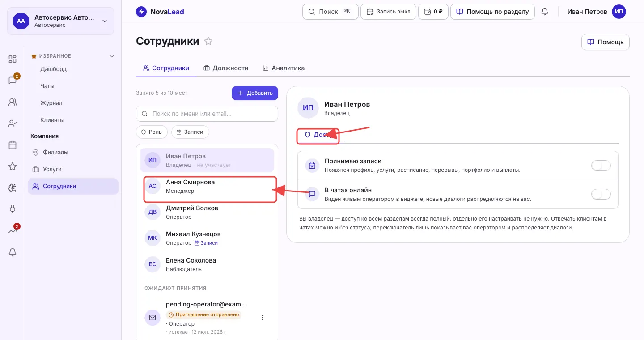Click the user-check icon in left rail
644x340 pixels.
pos(13,123)
